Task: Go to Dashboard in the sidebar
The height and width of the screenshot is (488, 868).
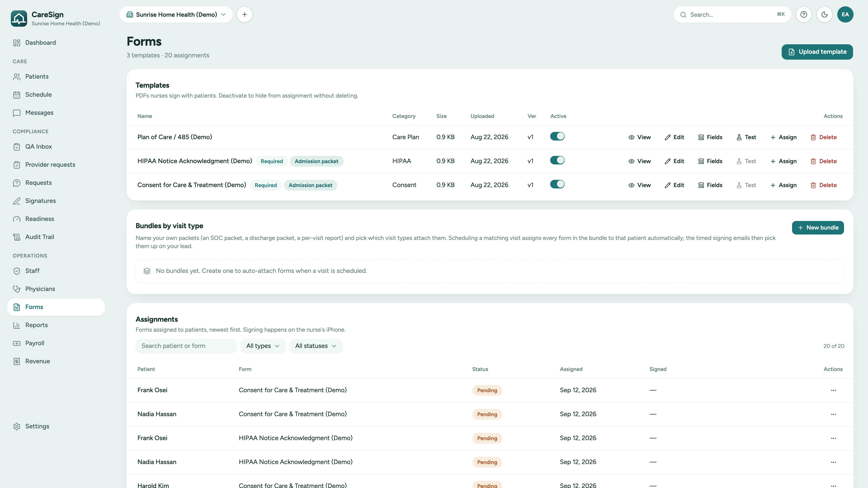Action: click(56, 42)
